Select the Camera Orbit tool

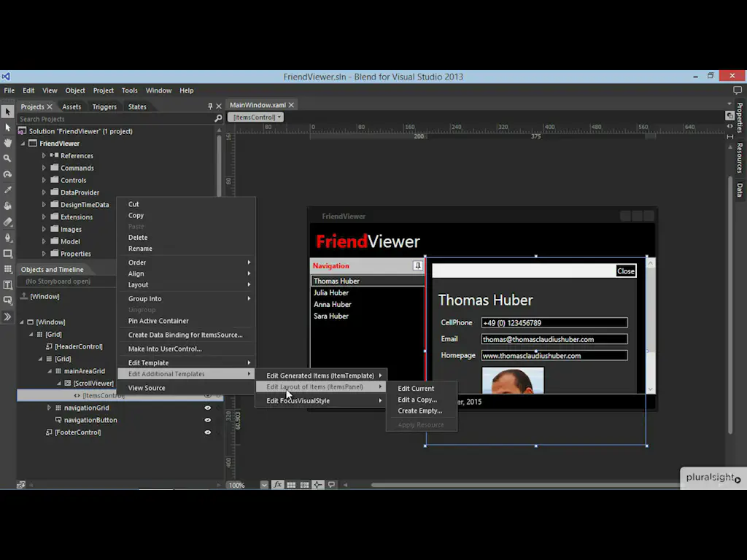(7, 174)
